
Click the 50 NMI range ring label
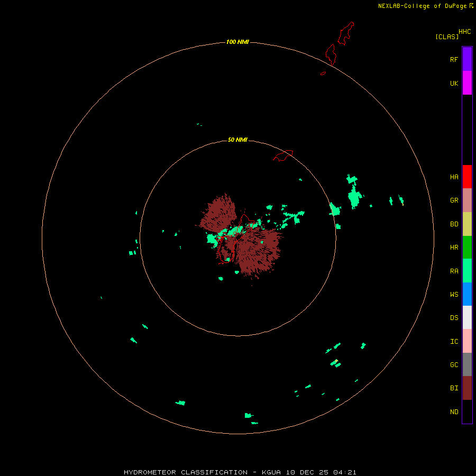(237, 140)
